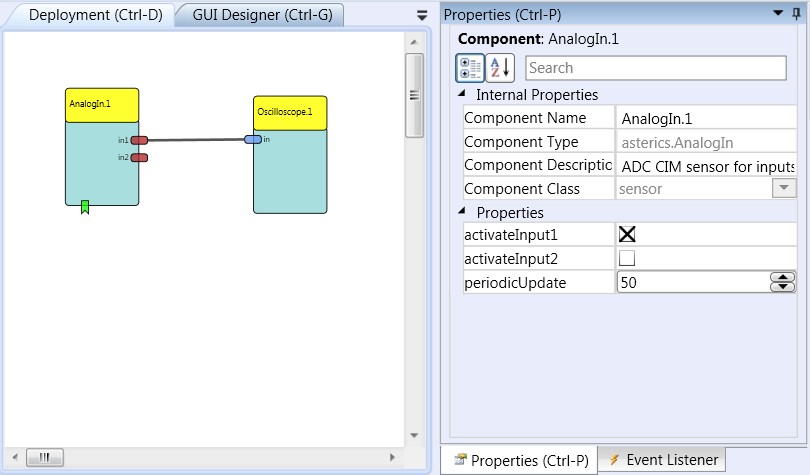Click the vertical scrollbar thumb
The height and width of the screenshot is (475, 810).
click(414, 96)
